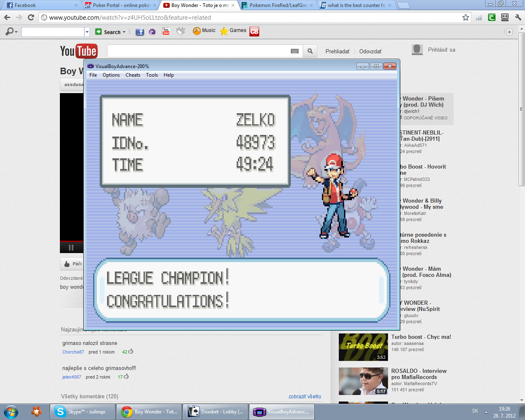525x420 pixels.
Task: Open the magnifier search provider dropdown
Action: (11, 32)
